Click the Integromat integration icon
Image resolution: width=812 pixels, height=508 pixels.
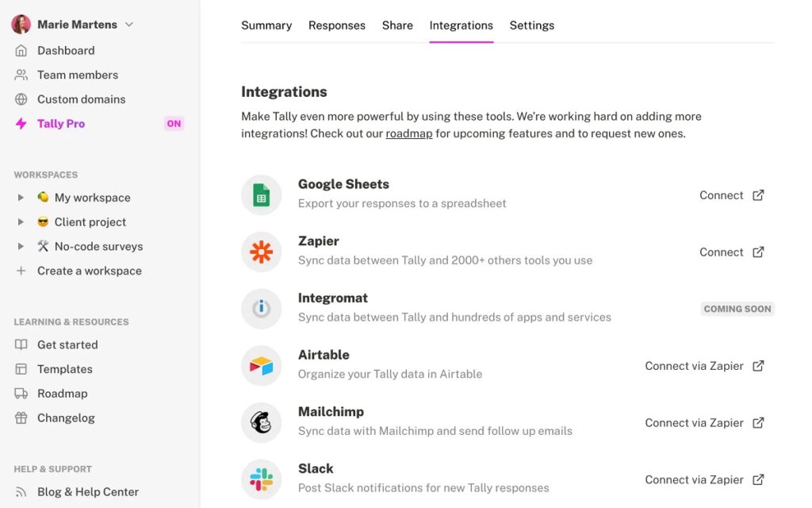click(261, 308)
